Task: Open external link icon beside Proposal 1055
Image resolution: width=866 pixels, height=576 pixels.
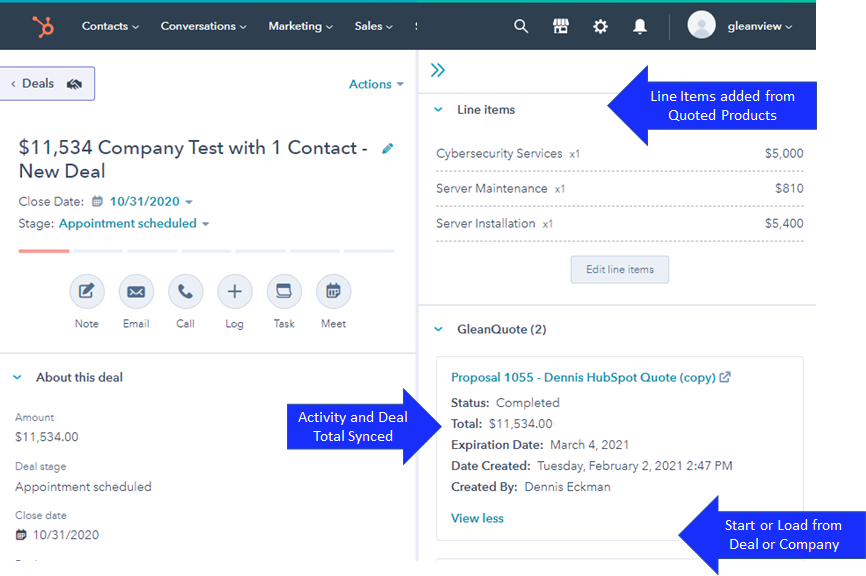Action: point(725,377)
